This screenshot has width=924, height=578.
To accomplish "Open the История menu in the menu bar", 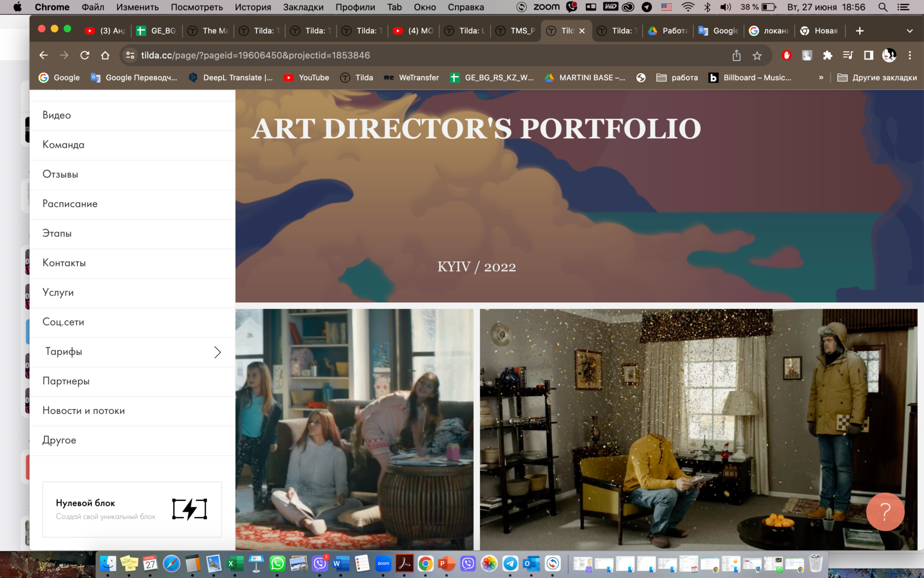I will (x=252, y=7).
